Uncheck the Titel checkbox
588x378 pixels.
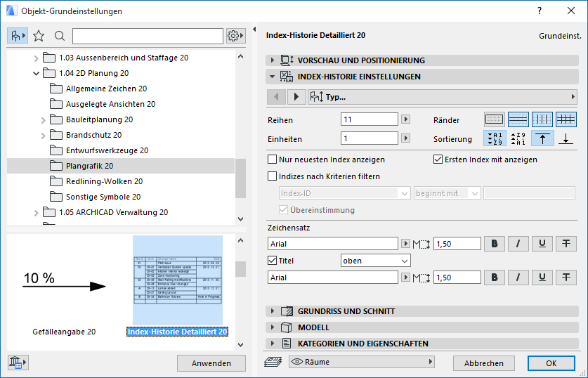coord(273,260)
